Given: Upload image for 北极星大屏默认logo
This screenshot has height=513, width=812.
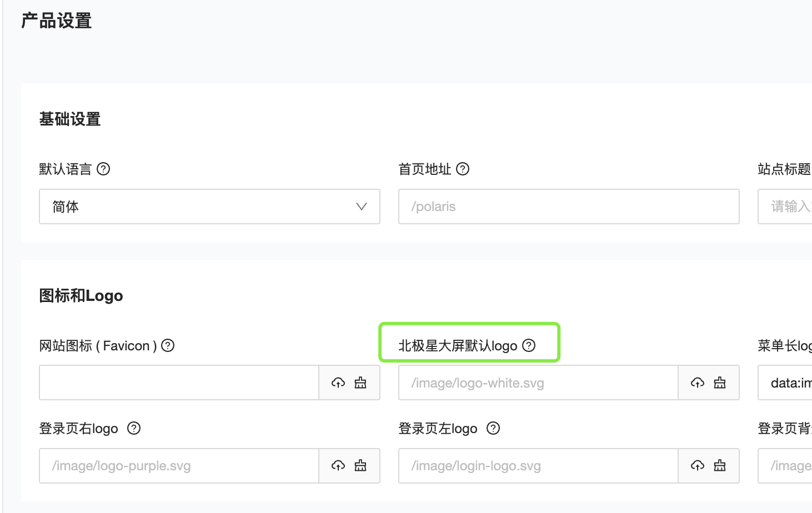Looking at the screenshot, I should (x=698, y=383).
